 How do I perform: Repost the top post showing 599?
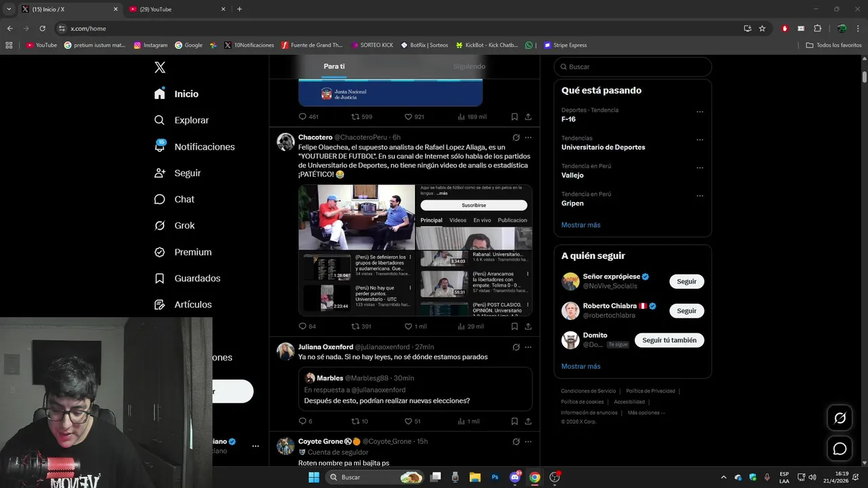click(x=361, y=117)
